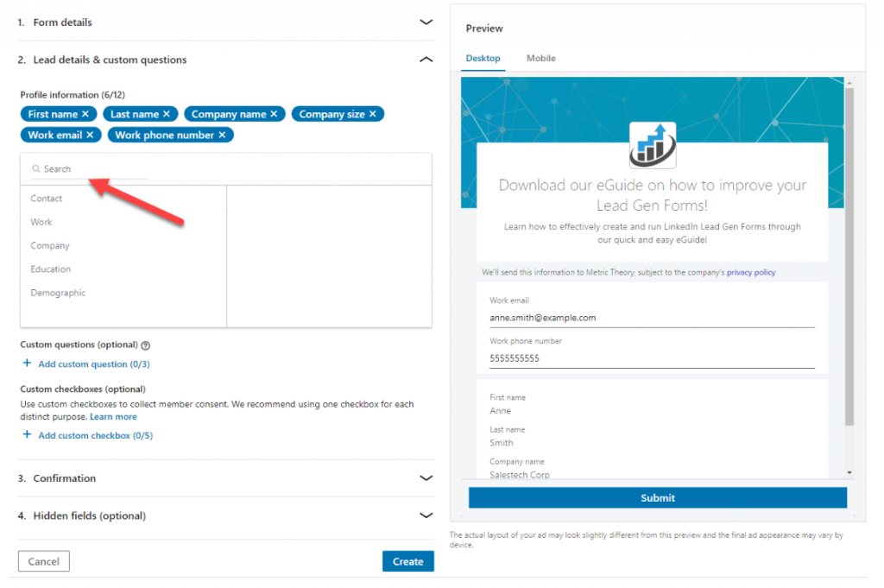Select the Desktop preview tab
This screenshot has height=588, width=884.
coord(483,58)
